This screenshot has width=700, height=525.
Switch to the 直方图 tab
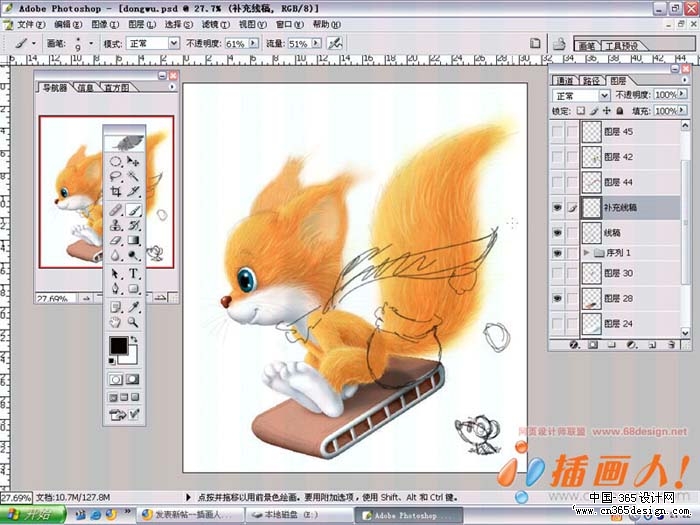(x=117, y=88)
